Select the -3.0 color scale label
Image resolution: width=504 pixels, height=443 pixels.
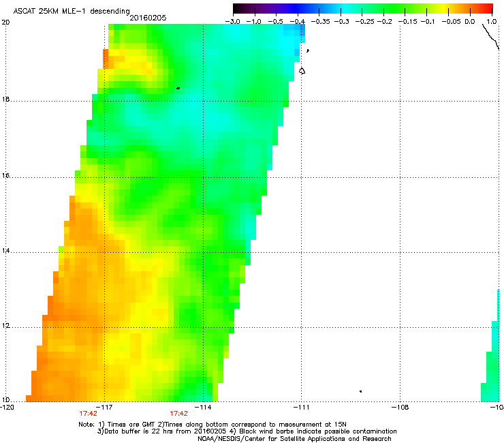(232, 22)
